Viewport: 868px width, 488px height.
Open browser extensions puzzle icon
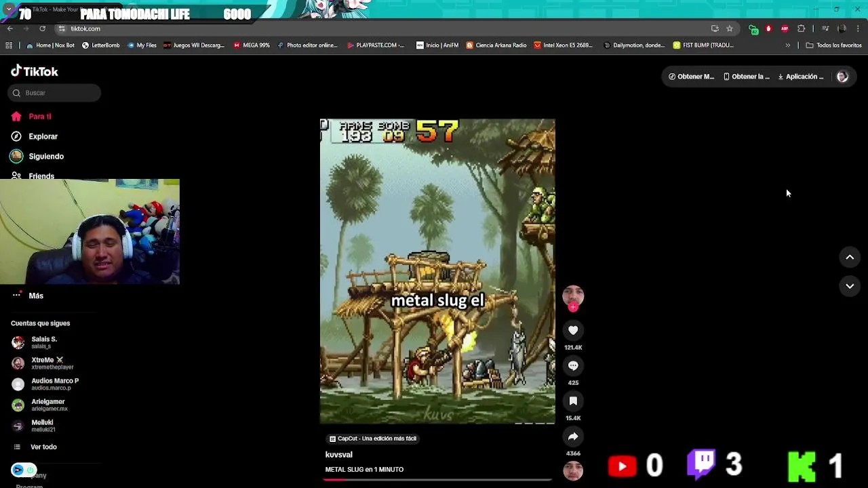801,28
